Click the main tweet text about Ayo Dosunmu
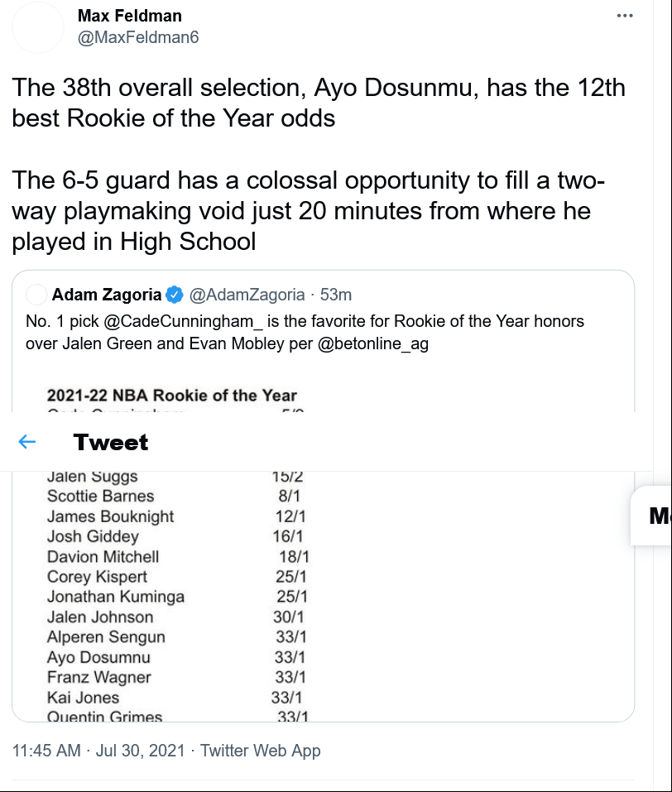The image size is (672, 792). [318, 164]
